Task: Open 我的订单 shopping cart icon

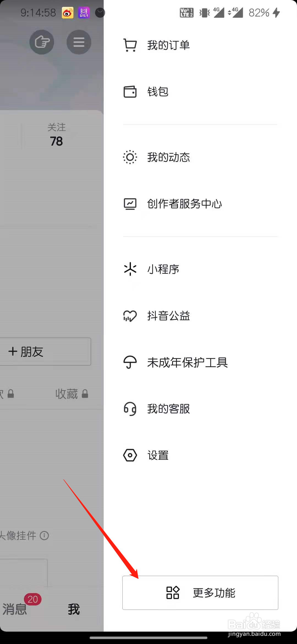Action: [130, 45]
